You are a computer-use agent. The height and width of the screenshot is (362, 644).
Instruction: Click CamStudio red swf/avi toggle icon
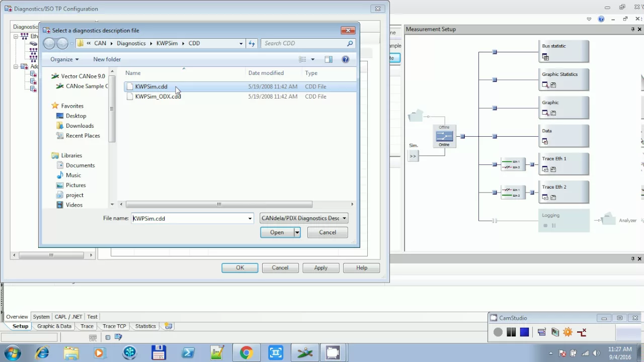pos(582,332)
